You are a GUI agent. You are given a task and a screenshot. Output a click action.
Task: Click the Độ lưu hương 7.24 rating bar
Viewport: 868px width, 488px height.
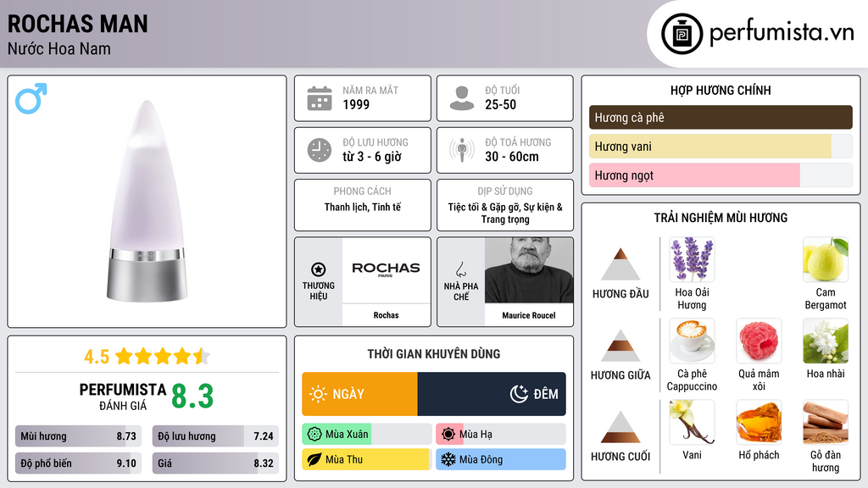[215, 436]
